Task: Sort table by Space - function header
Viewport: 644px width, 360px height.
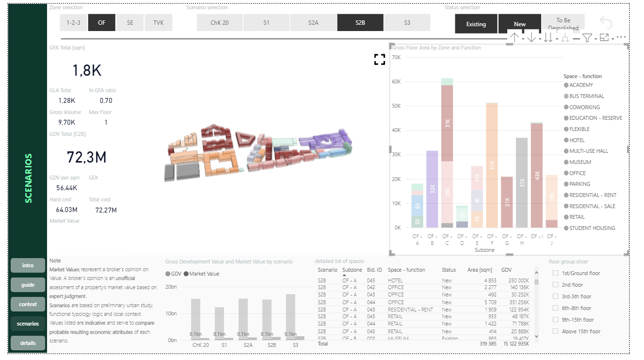Action: click(406, 270)
